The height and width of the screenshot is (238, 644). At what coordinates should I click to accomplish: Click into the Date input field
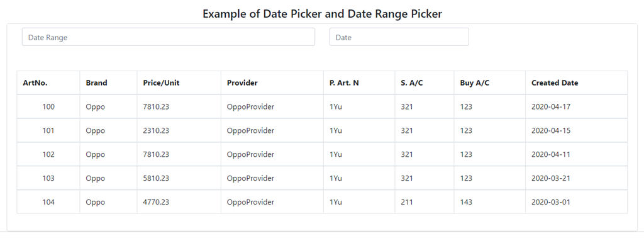click(399, 37)
